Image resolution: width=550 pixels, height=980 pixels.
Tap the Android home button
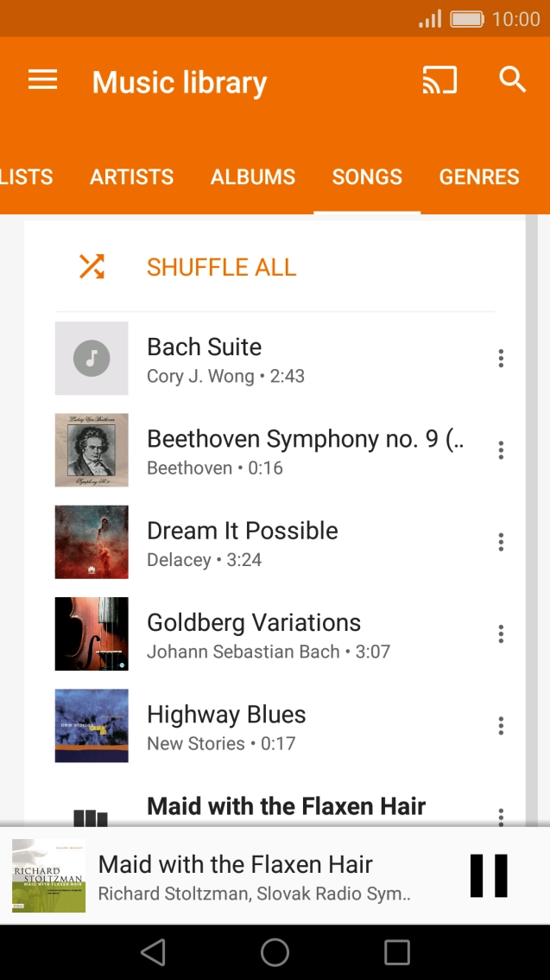(x=275, y=953)
